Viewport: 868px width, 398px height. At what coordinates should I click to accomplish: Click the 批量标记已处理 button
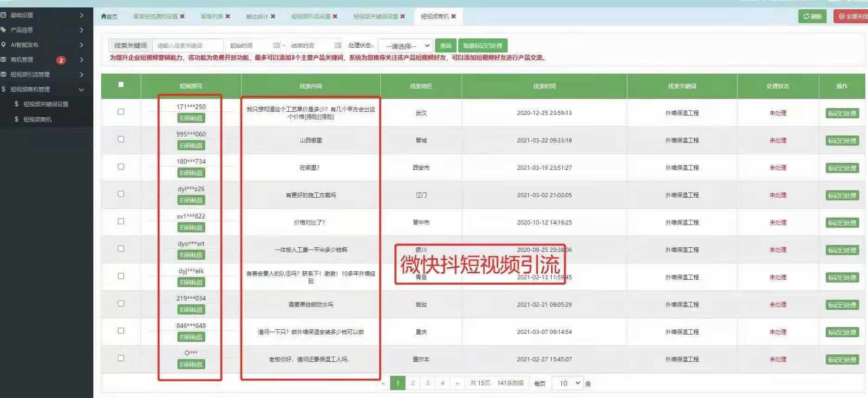[483, 45]
